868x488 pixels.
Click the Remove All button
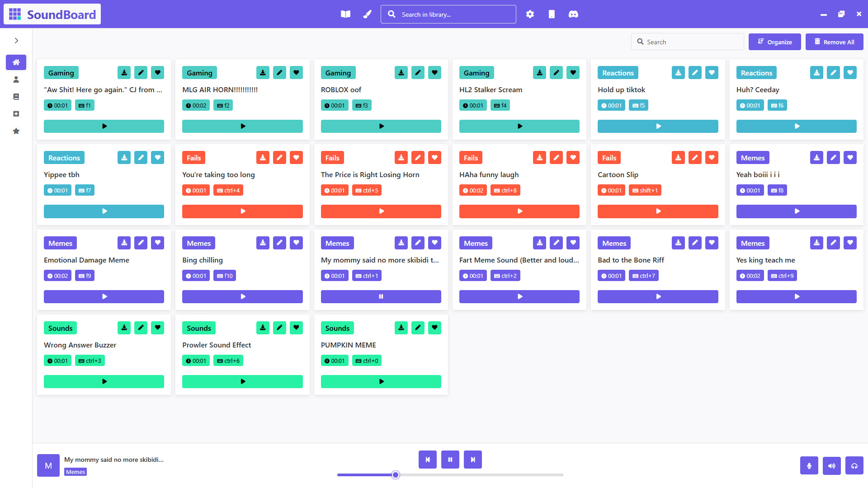tap(834, 42)
